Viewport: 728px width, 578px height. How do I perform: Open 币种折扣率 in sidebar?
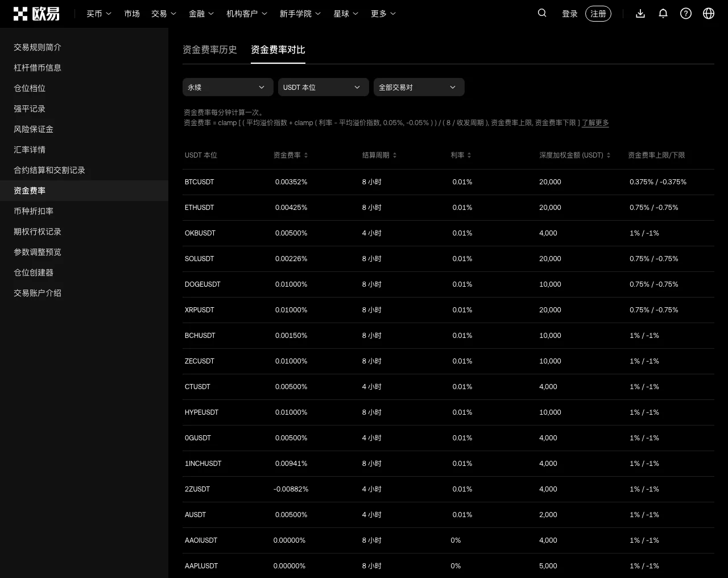84,211
